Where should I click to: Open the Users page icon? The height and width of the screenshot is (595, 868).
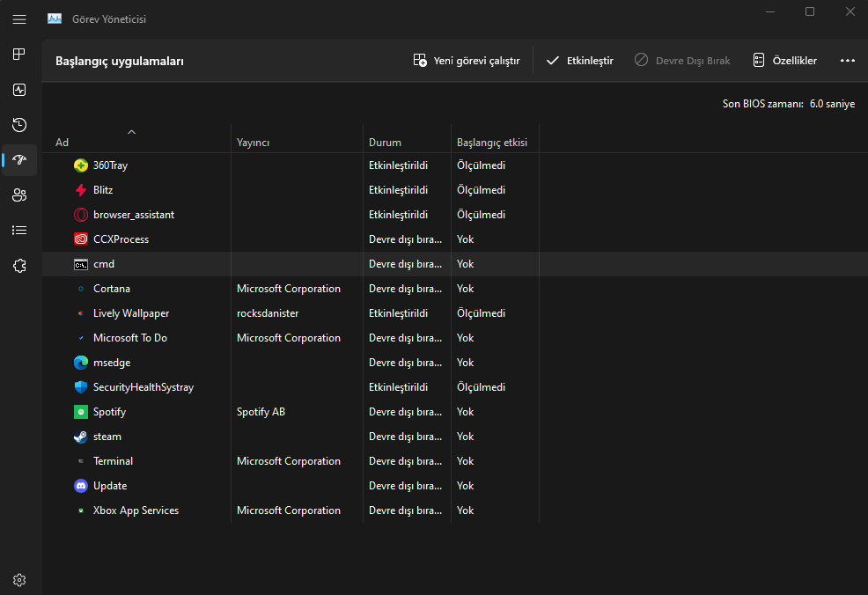(x=19, y=195)
